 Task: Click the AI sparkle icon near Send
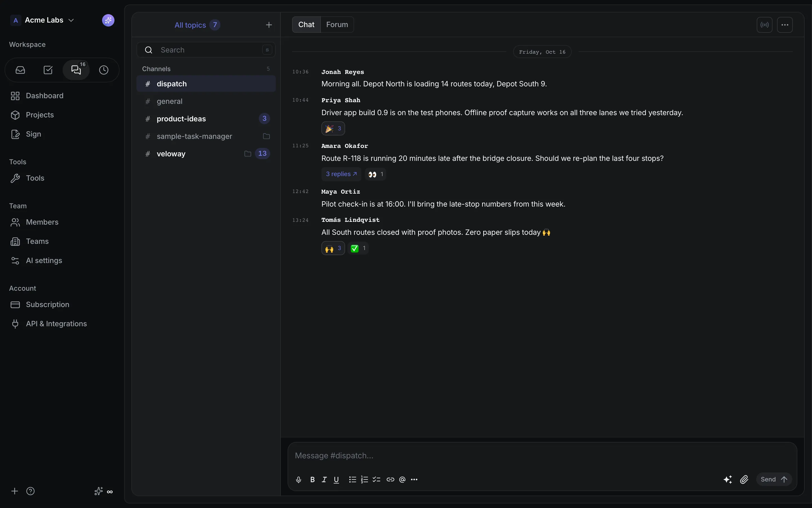(728, 479)
